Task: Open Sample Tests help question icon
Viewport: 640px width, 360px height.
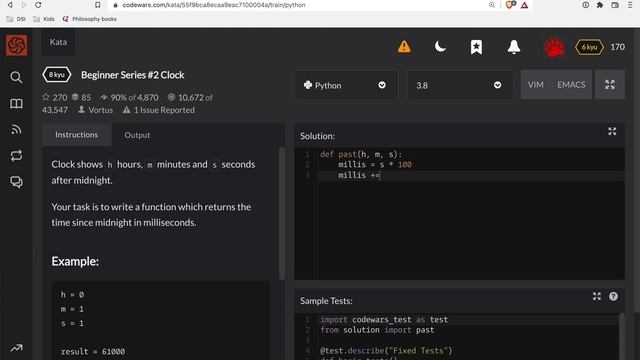Action: (x=613, y=297)
